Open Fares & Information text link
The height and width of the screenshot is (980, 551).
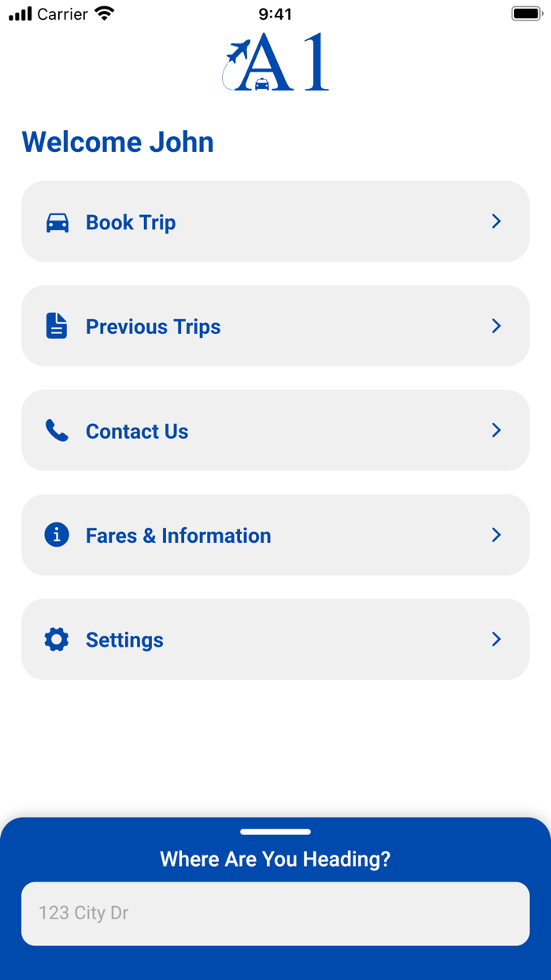[x=179, y=536]
